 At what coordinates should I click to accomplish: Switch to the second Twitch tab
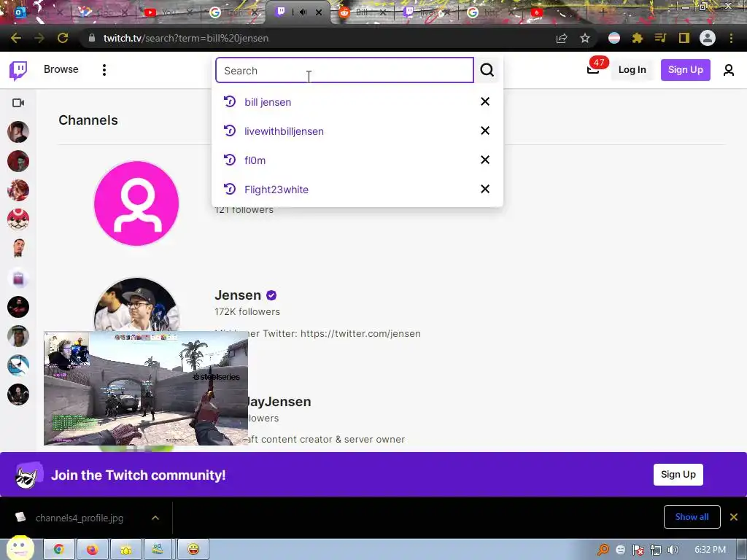pos(426,12)
